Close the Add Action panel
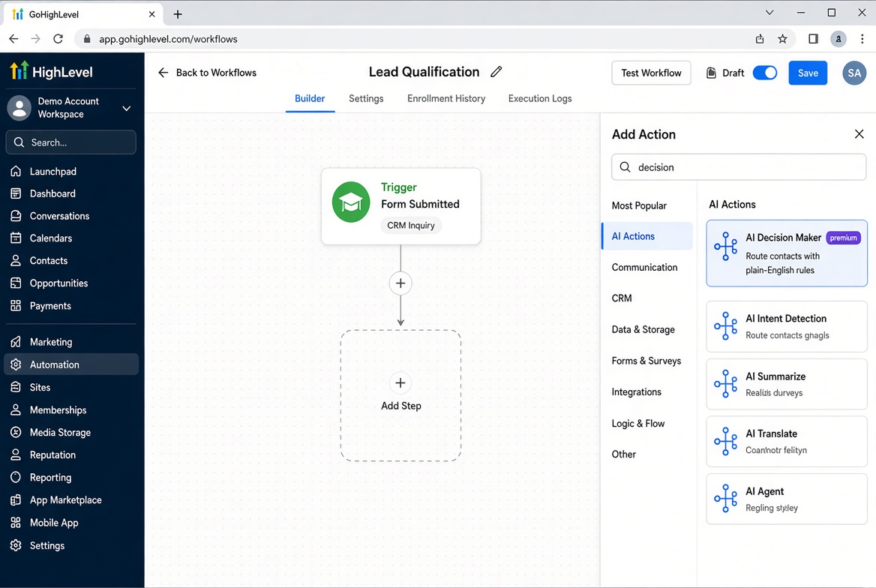Screen dimensions: 876x588 [859, 134]
